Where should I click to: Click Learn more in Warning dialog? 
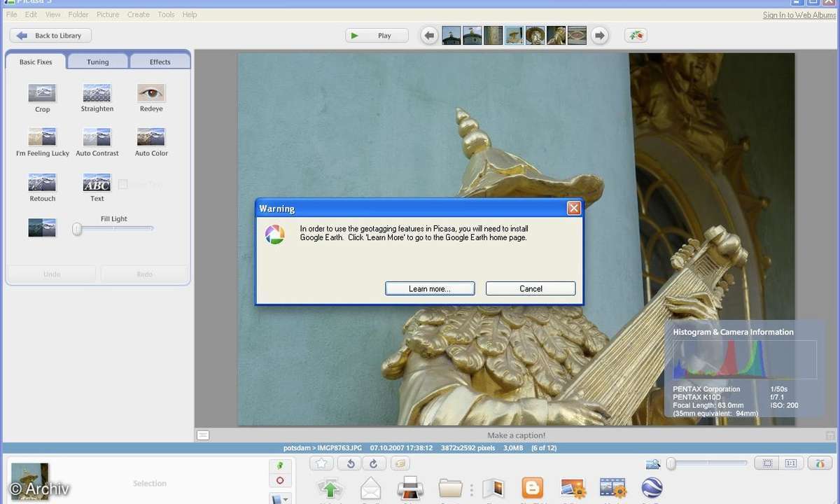pos(430,288)
